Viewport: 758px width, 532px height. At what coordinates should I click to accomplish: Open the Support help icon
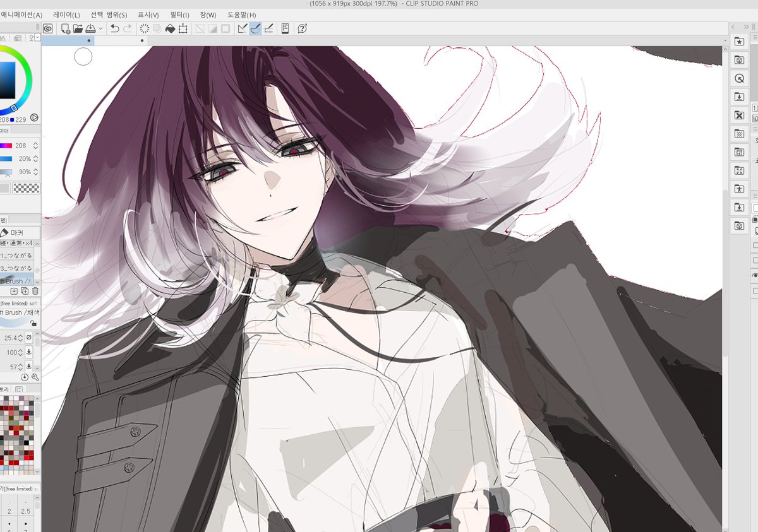pyautogui.click(x=302, y=28)
